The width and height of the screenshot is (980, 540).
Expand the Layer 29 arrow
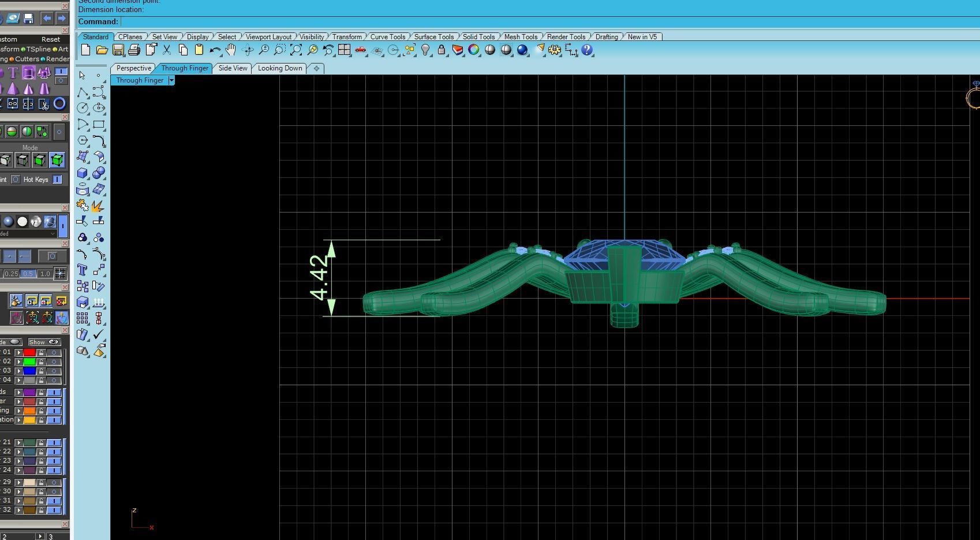[x=18, y=482]
